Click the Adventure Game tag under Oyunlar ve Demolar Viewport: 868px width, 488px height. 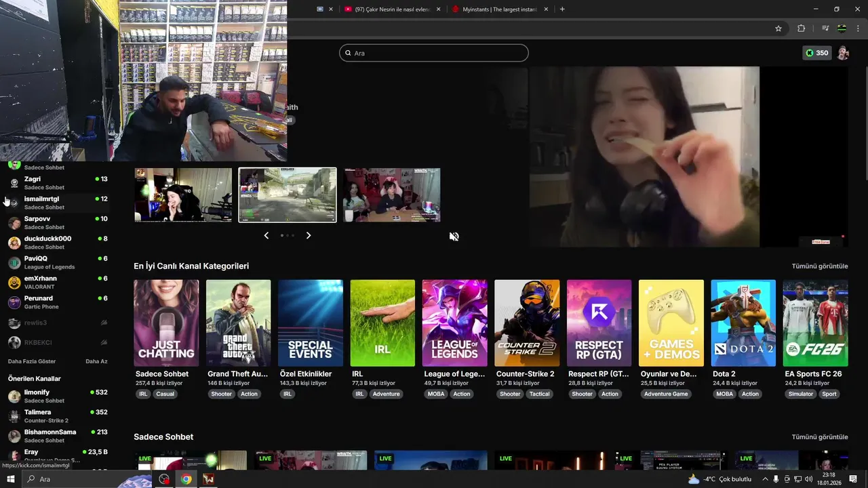tap(666, 394)
